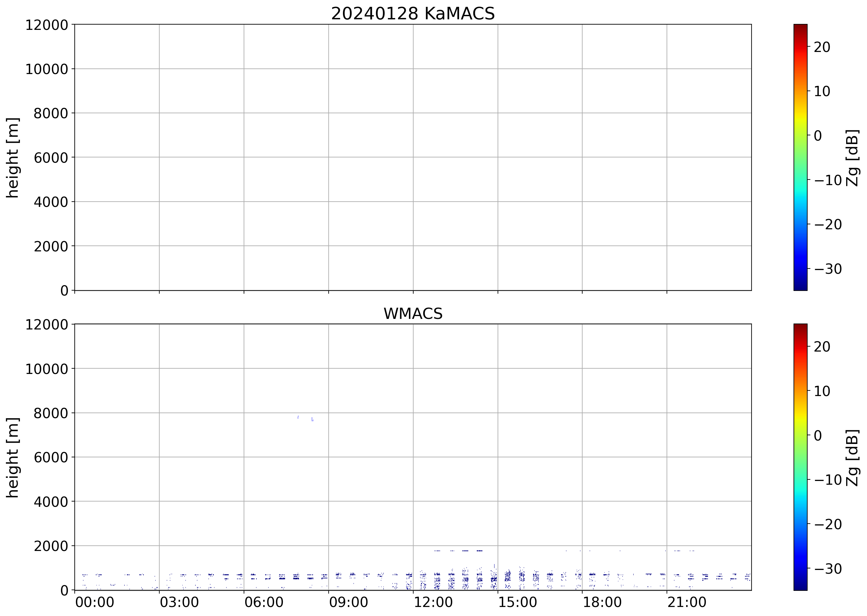The width and height of the screenshot is (867, 616).
Task: Click the 03:00 time tick label
Action: [x=179, y=602]
